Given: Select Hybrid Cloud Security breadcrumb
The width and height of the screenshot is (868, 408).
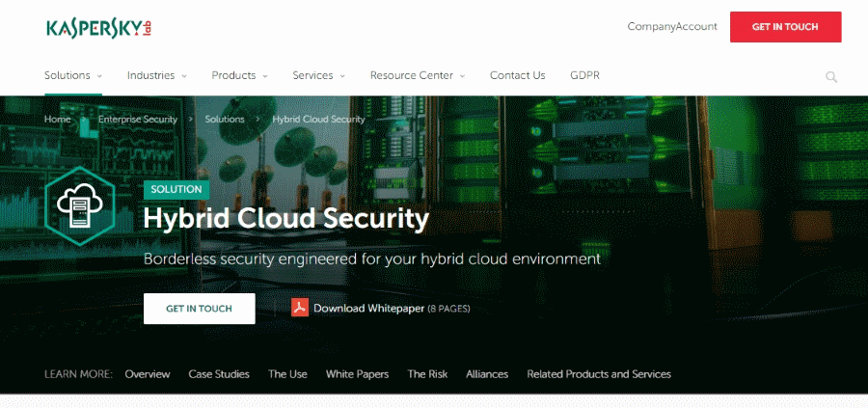Looking at the screenshot, I should (x=319, y=119).
